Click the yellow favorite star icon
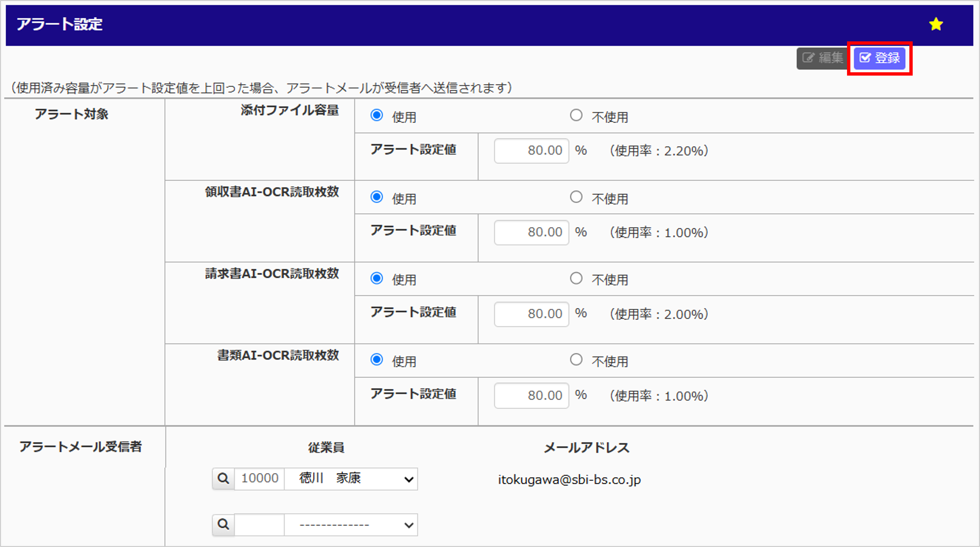 tap(936, 24)
